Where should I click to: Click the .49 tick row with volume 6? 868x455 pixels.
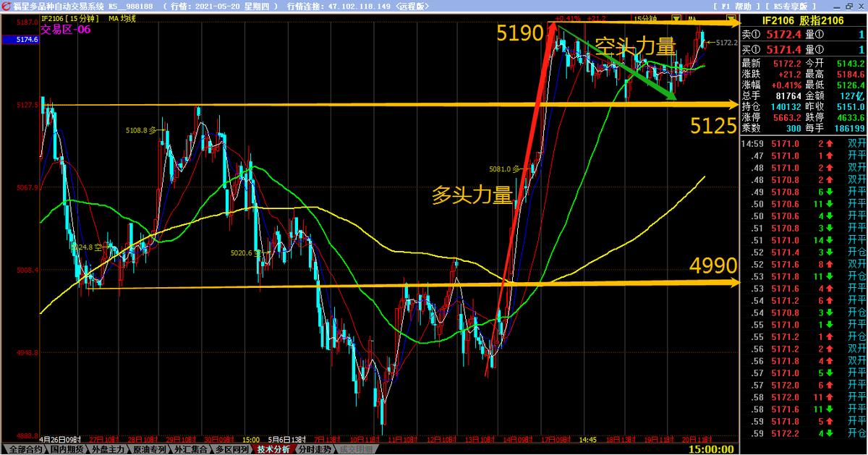[804, 192]
